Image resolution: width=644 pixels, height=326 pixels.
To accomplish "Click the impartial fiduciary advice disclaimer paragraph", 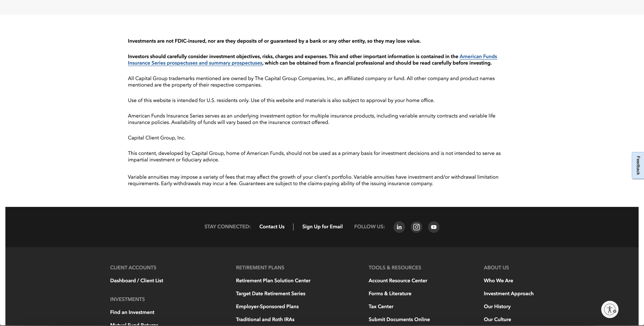I will point(314,156).
